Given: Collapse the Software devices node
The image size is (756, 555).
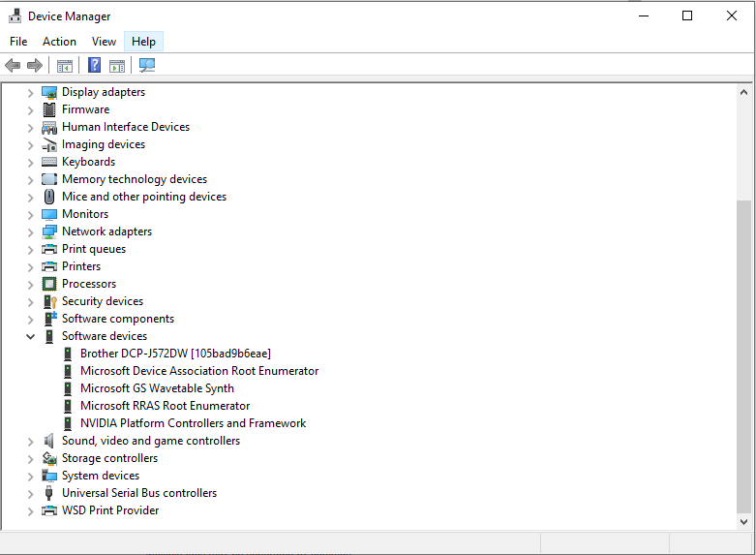Looking at the screenshot, I should [30, 336].
